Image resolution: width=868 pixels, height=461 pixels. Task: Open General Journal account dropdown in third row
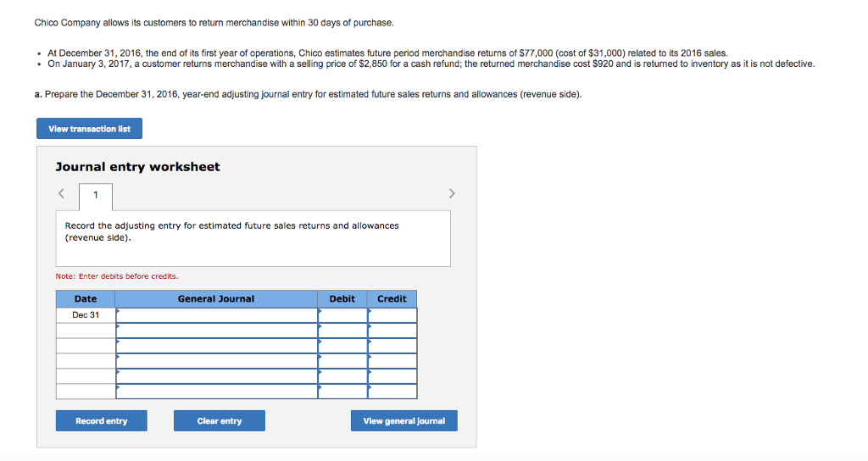[x=216, y=346]
